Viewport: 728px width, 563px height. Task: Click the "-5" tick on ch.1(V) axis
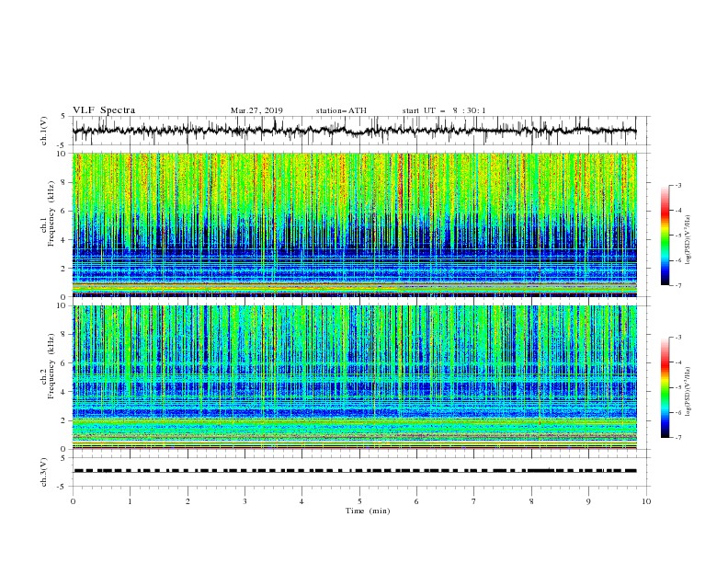pos(63,145)
